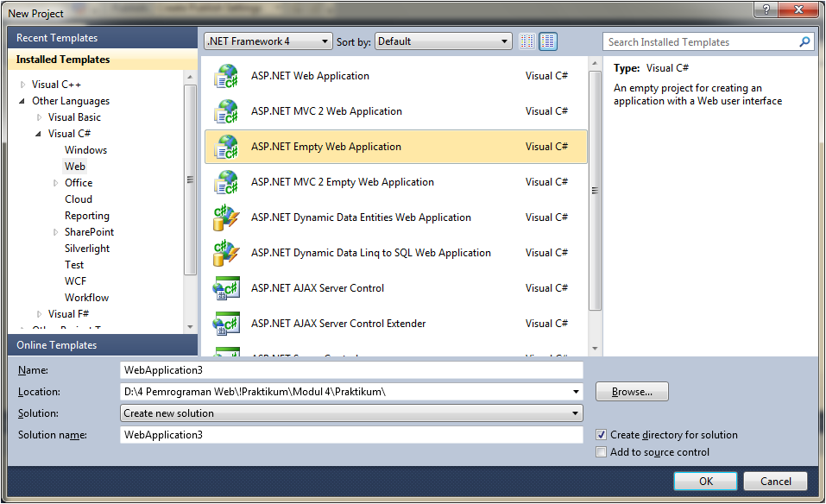Click the Browse... button

click(632, 392)
